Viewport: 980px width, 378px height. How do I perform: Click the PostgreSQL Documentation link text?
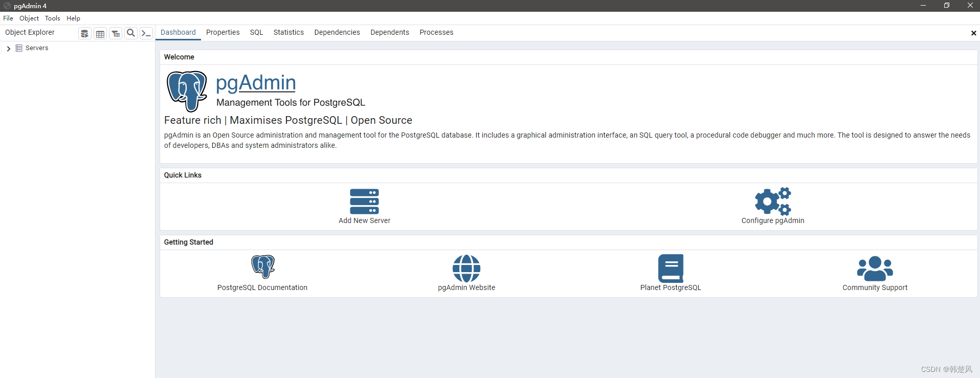(x=262, y=287)
